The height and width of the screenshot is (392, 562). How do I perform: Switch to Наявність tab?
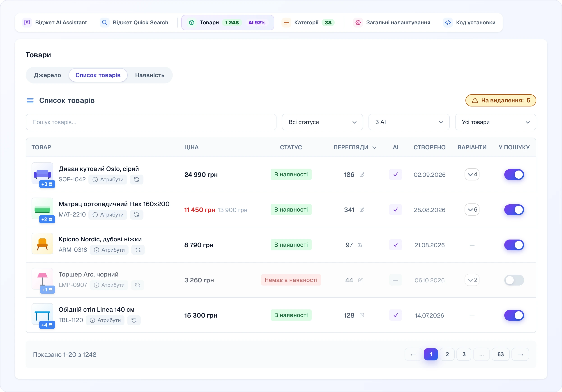coord(150,75)
